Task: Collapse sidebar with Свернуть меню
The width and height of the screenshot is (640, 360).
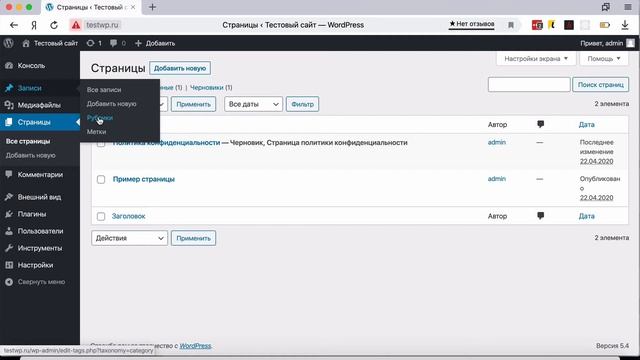Action: [x=40, y=282]
